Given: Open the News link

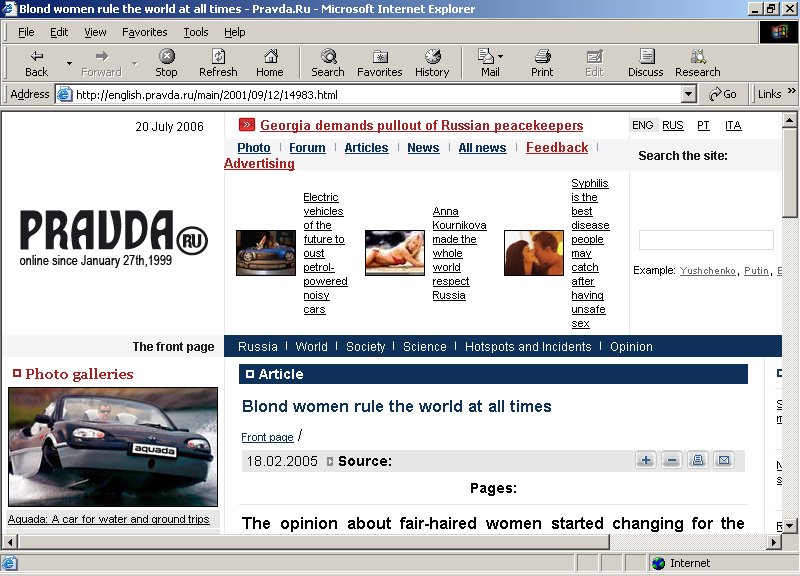Looking at the screenshot, I should 423,147.
